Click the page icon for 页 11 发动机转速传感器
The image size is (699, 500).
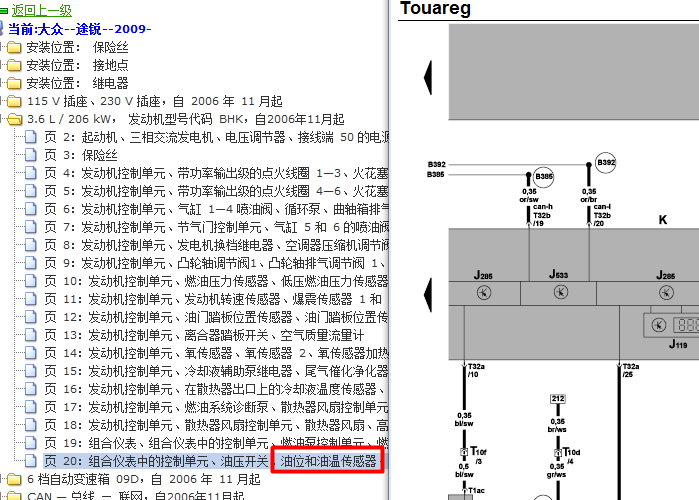pos(31,299)
